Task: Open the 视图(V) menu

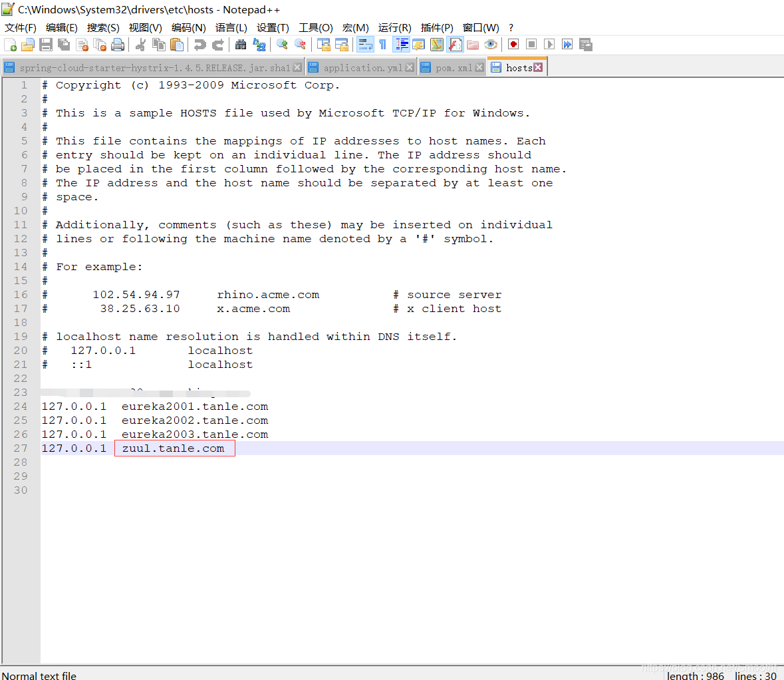Action: pos(146,27)
